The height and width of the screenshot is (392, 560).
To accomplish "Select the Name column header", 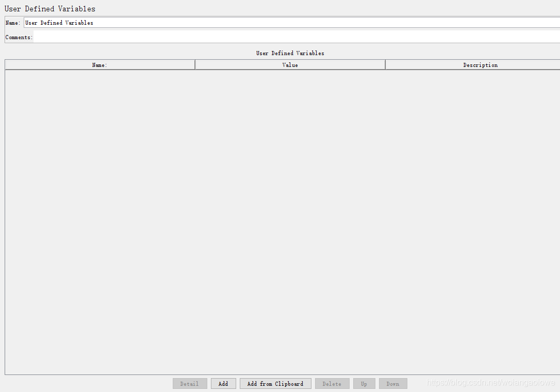I will coord(100,64).
